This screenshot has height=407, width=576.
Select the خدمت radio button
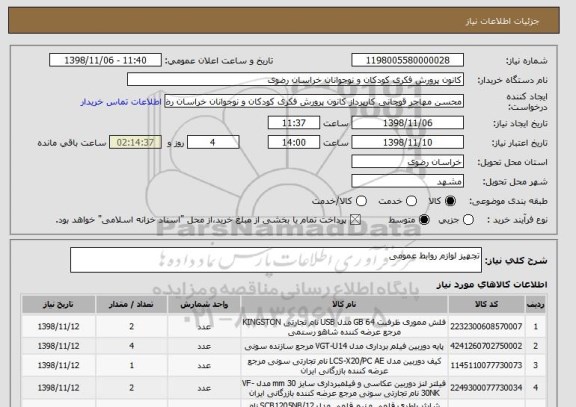pos(411,201)
